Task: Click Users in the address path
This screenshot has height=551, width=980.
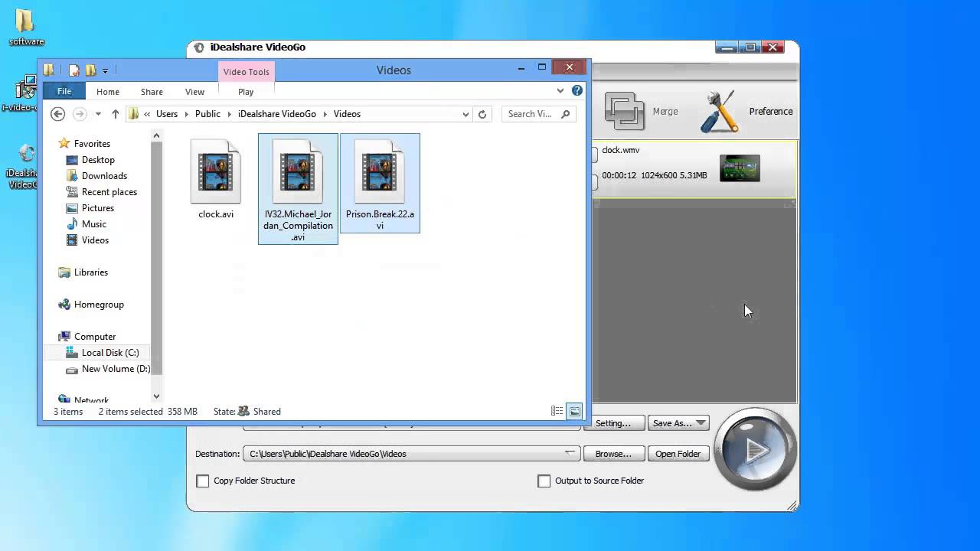Action: pos(167,114)
